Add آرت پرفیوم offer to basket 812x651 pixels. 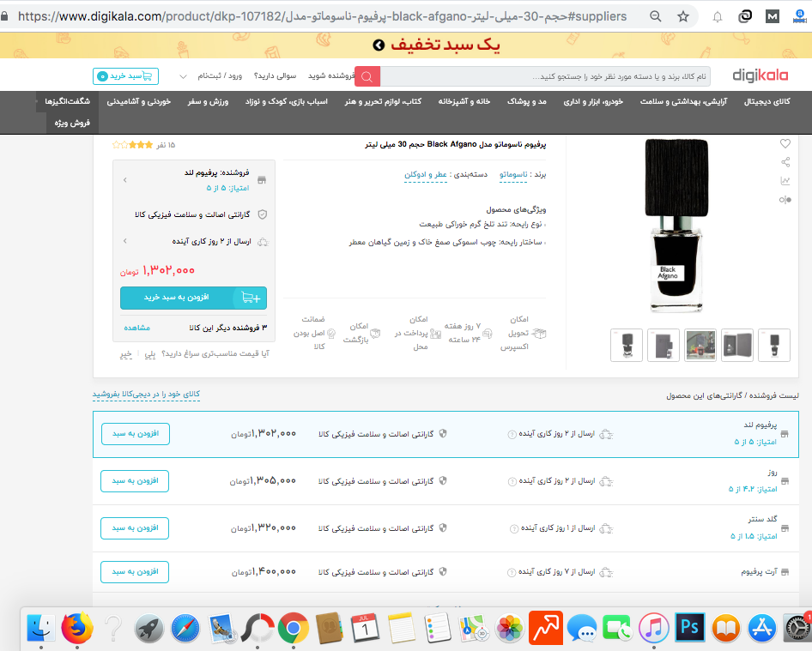point(135,572)
